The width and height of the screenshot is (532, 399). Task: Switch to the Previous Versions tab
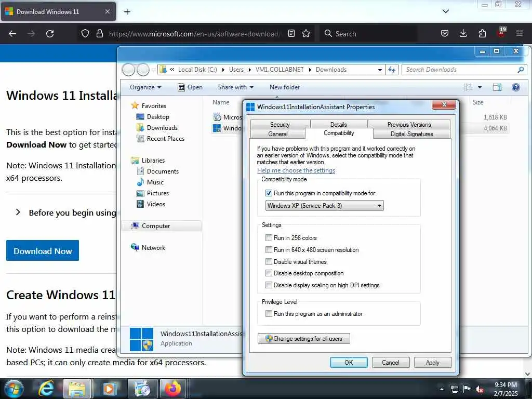[409, 125]
